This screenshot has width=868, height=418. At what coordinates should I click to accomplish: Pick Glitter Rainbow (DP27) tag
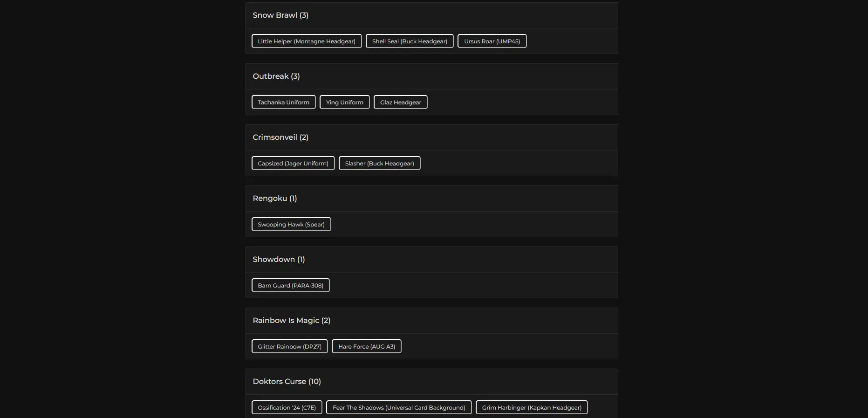click(x=289, y=347)
